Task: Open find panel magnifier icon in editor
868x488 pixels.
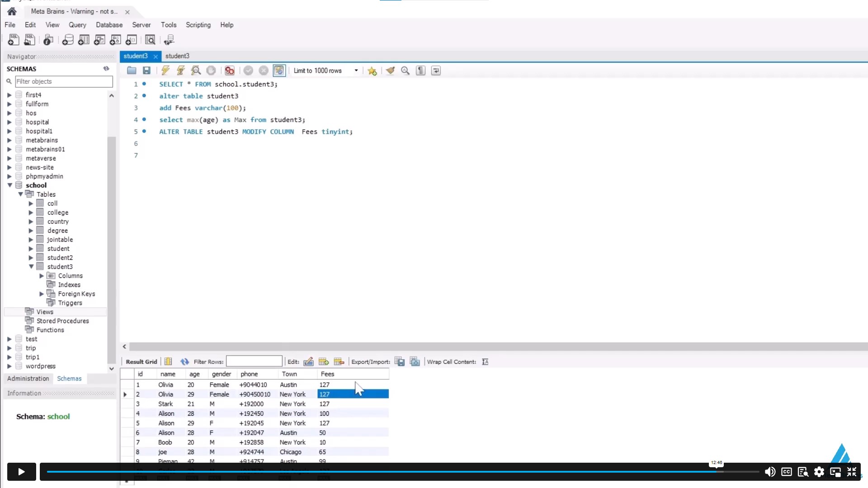Action: [x=405, y=70]
